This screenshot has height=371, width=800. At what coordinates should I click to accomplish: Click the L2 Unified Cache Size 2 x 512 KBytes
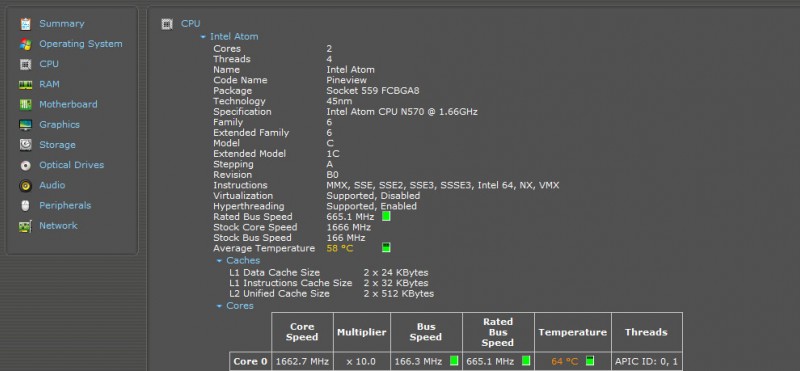tap(399, 293)
